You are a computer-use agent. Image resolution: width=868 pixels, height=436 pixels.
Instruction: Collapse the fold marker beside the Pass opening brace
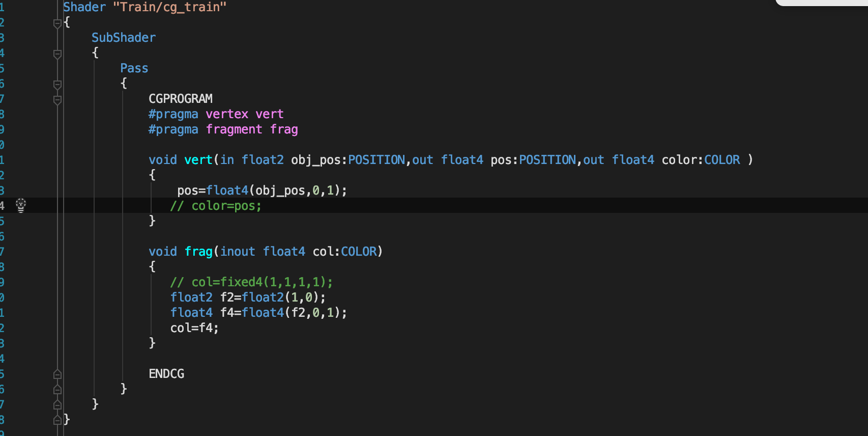(x=57, y=84)
